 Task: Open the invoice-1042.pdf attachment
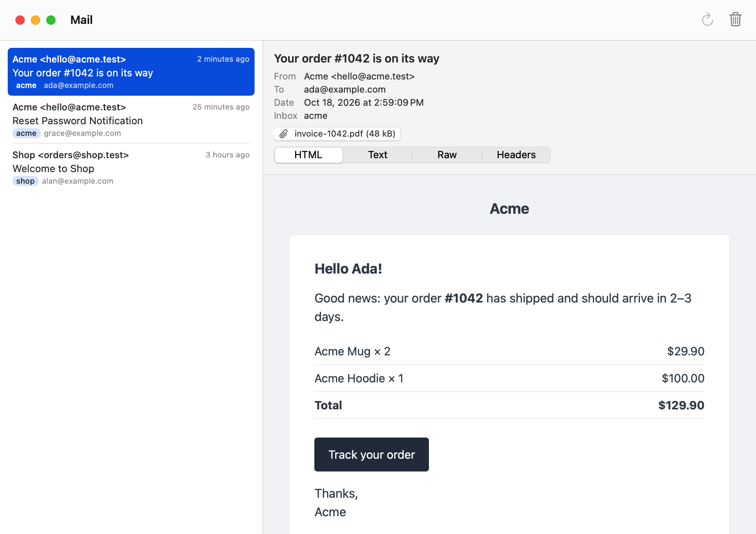click(337, 134)
